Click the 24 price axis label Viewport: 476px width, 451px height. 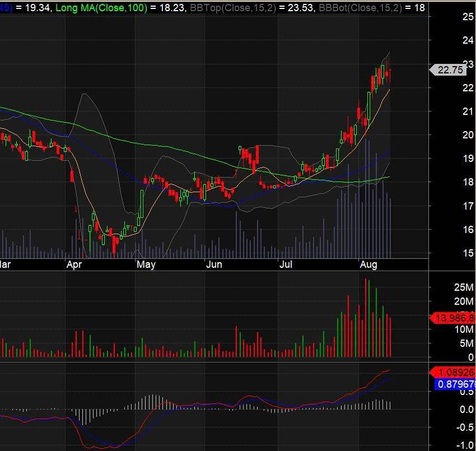click(x=468, y=40)
